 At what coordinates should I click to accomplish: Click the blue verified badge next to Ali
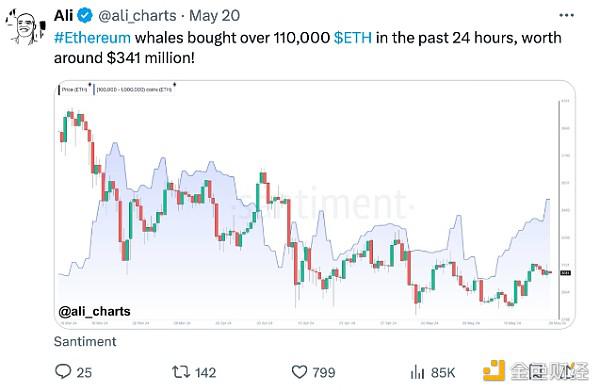[x=85, y=16]
